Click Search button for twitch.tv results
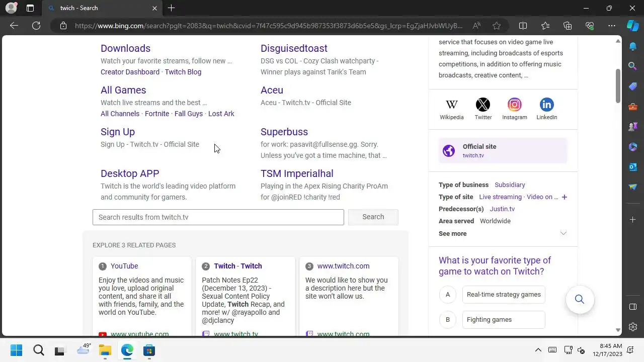 (373, 217)
